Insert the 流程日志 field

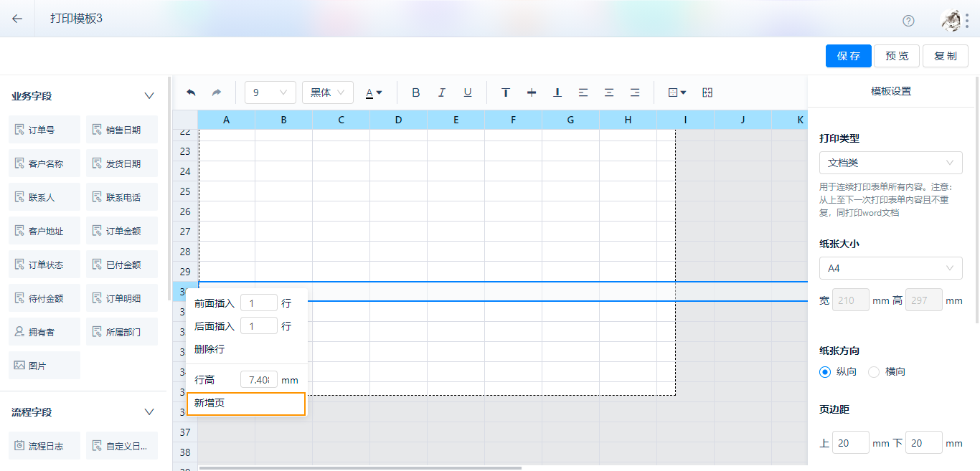[x=44, y=446]
